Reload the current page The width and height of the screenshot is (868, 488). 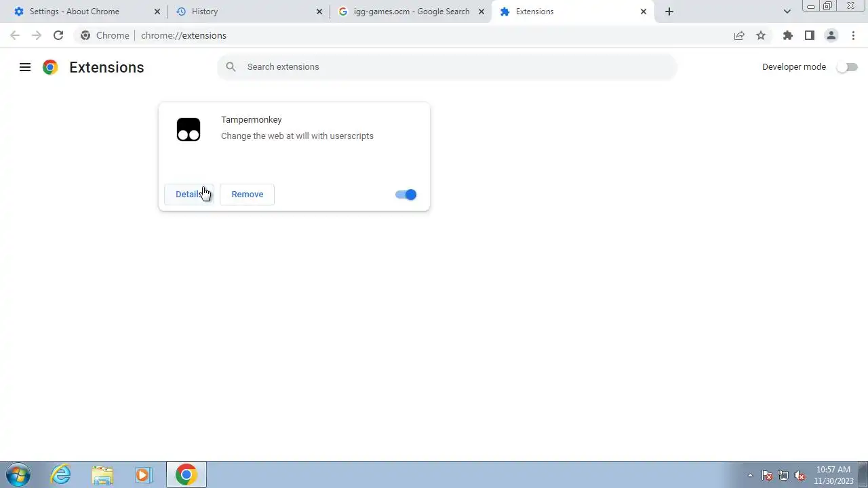tap(58, 35)
